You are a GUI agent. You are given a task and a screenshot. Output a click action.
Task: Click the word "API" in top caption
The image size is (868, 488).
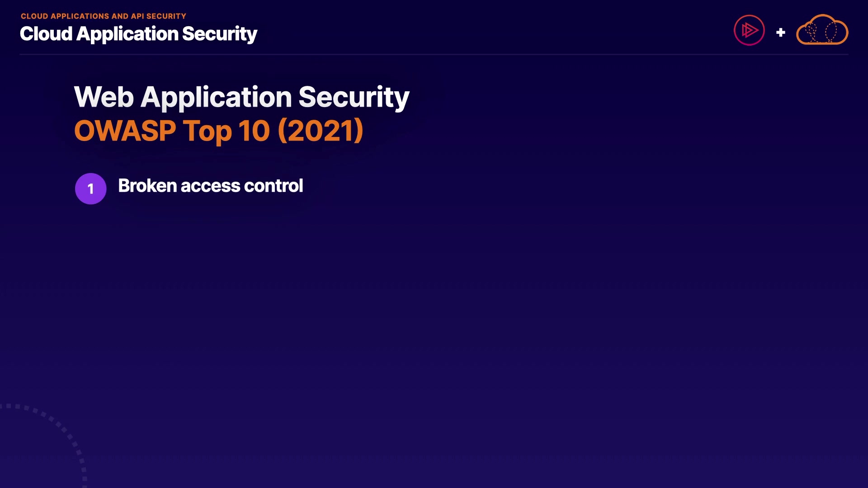[x=137, y=16]
